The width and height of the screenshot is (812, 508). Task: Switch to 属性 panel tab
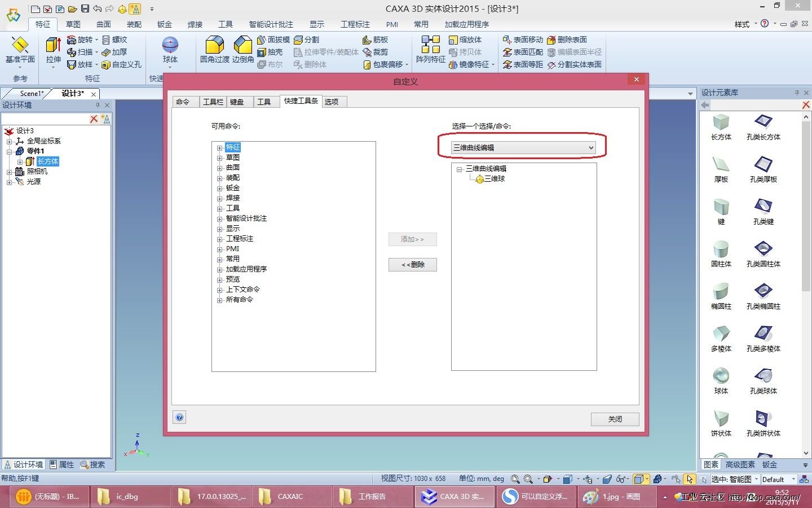(62, 465)
